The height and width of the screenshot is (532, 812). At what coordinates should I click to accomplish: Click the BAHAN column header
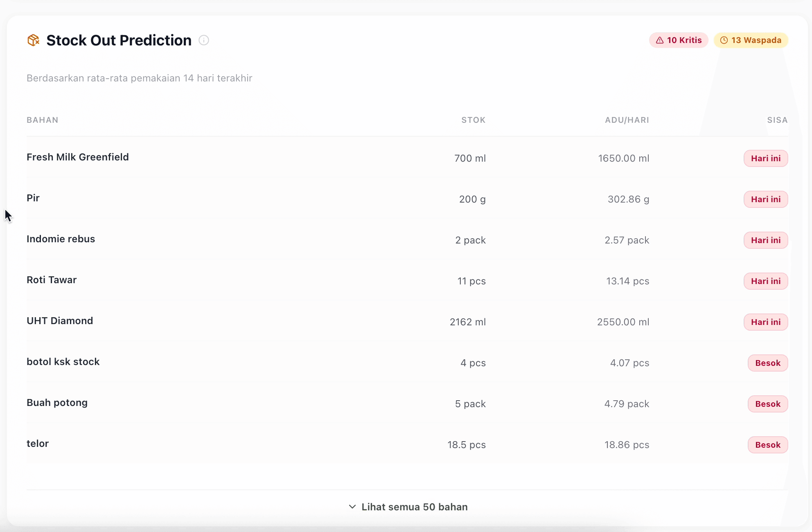[43, 120]
